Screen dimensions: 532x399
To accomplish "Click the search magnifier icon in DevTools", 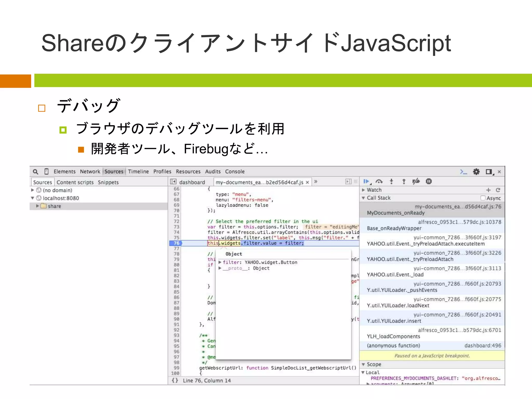I will (x=36, y=172).
